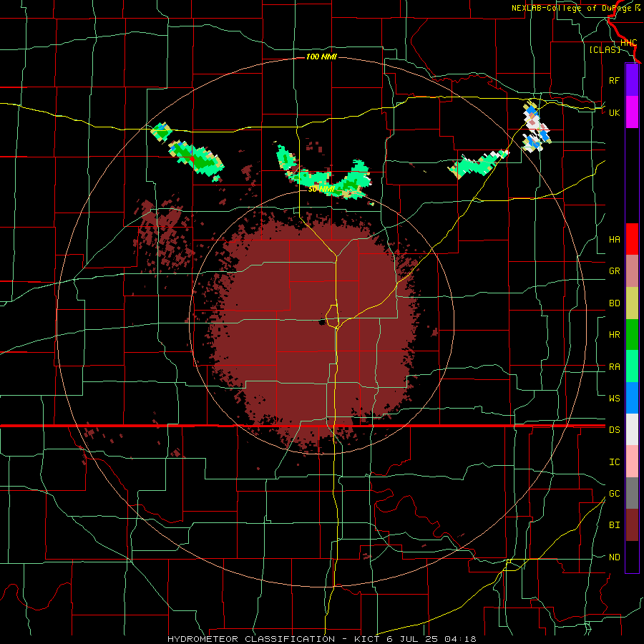Screen dimensions: 644x644
Task: Click the ND legend label
Action: pos(614,557)
